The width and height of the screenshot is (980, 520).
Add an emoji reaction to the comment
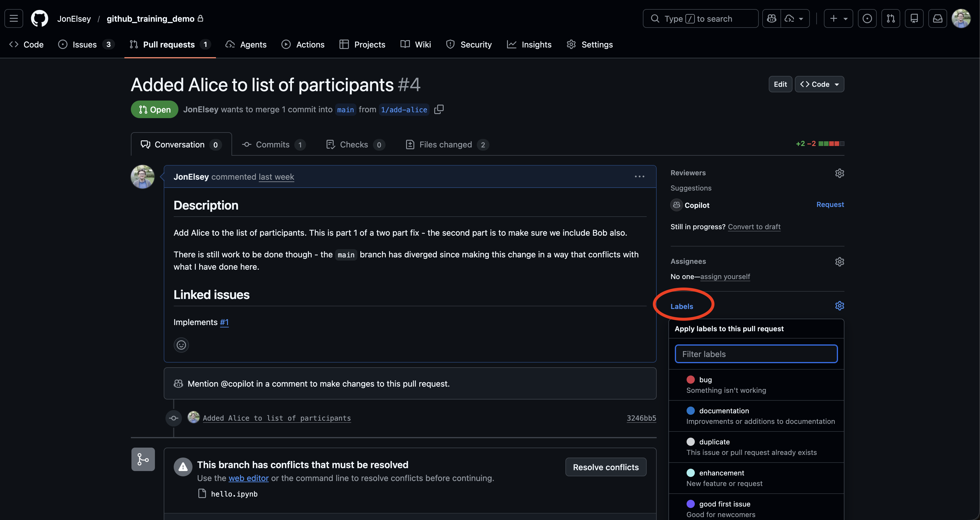pyautogui.click(x=181, y=345)
